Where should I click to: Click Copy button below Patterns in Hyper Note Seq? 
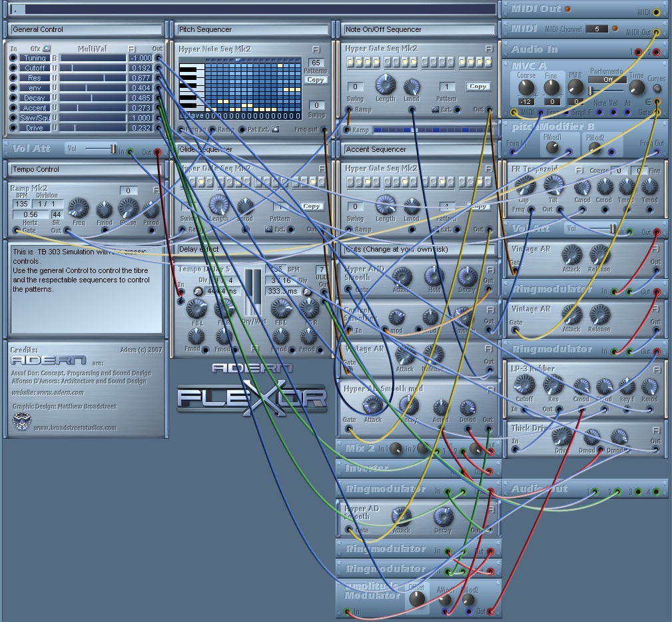316,80
